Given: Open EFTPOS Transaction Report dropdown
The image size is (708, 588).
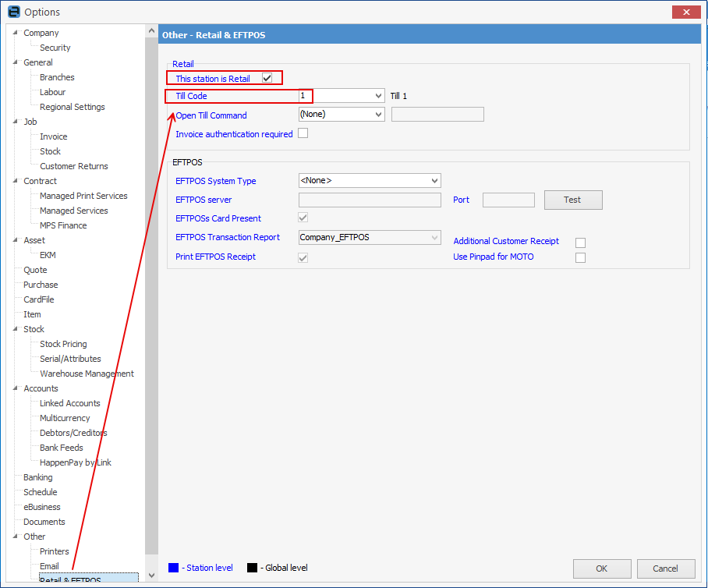Looking at the screenshot, I should (434, 237).
